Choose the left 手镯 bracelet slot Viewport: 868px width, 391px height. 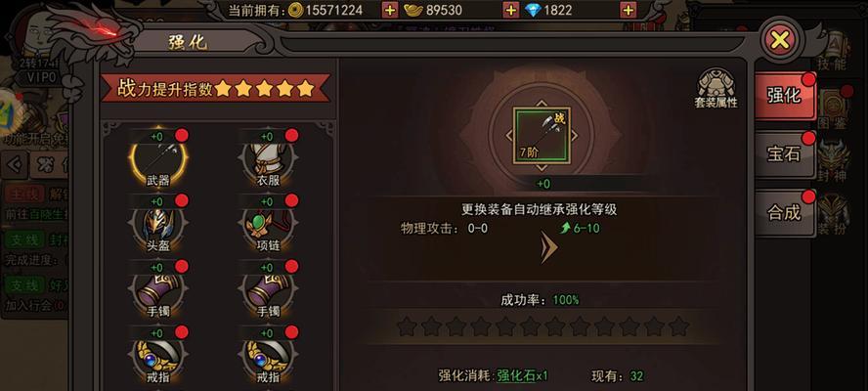tap(157, 289)
